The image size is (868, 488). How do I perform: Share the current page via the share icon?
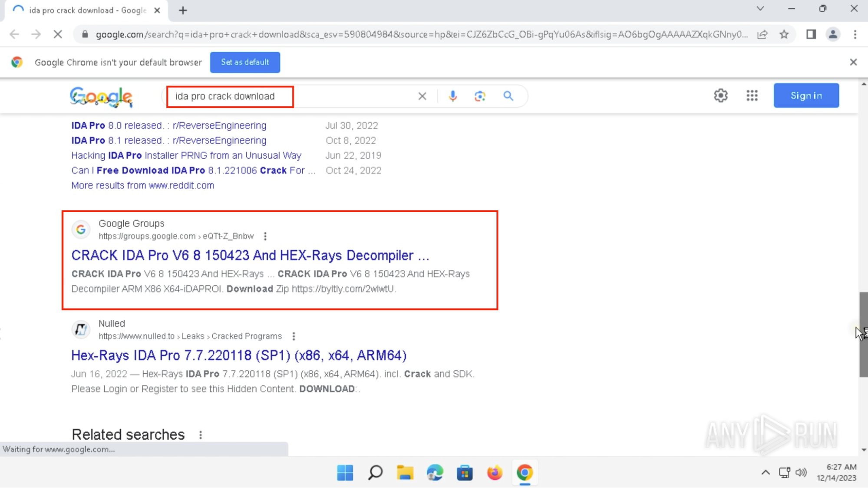click(763, 34)
